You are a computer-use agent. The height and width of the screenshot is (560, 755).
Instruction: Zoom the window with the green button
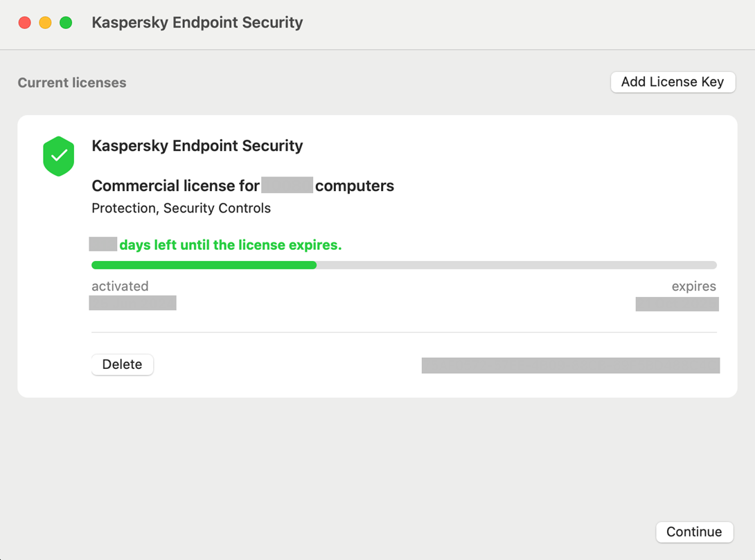click(x=66, y=22)
